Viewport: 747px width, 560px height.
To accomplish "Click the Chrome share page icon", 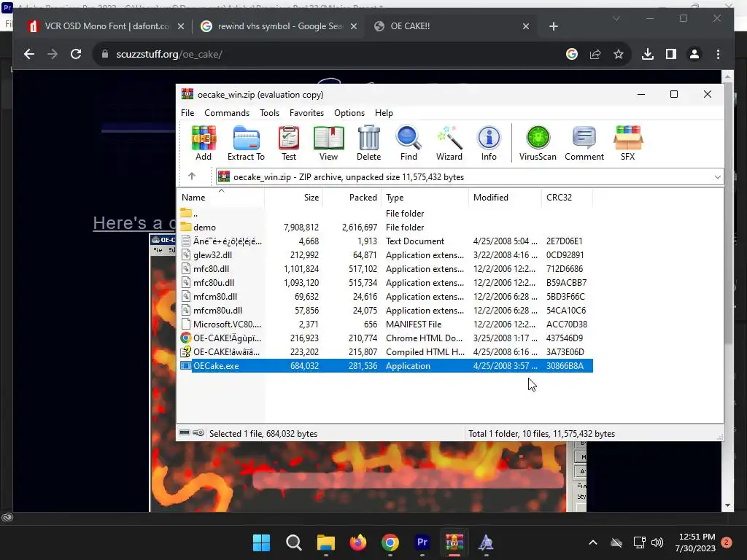I will [x=595, y=54].
